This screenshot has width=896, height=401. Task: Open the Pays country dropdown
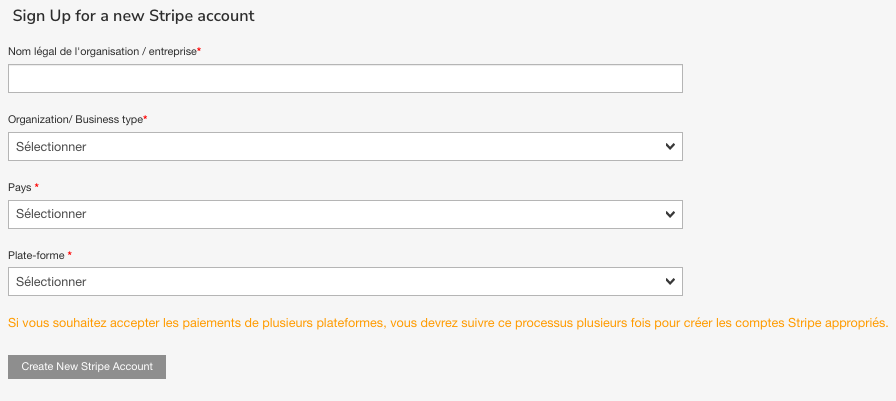[345, 214]
